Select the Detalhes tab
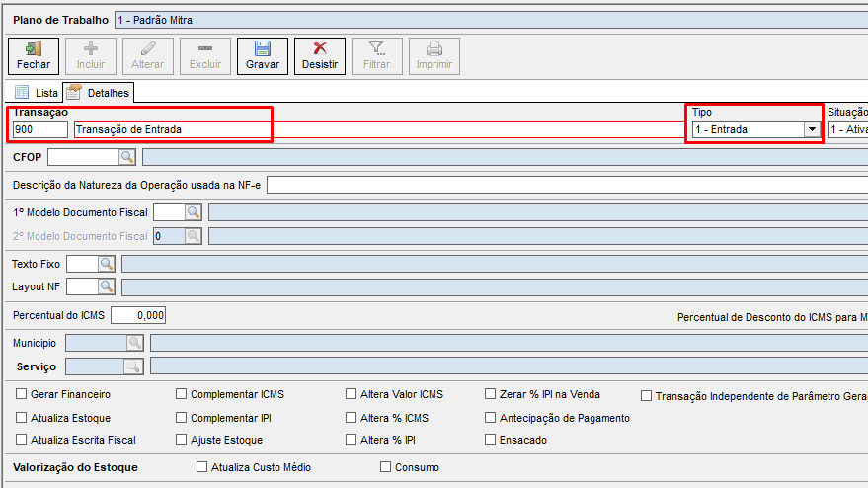 99,93
